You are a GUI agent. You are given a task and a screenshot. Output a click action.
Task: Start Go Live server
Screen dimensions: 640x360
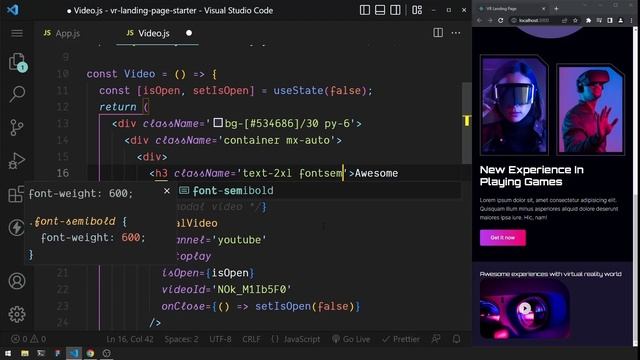351,339
